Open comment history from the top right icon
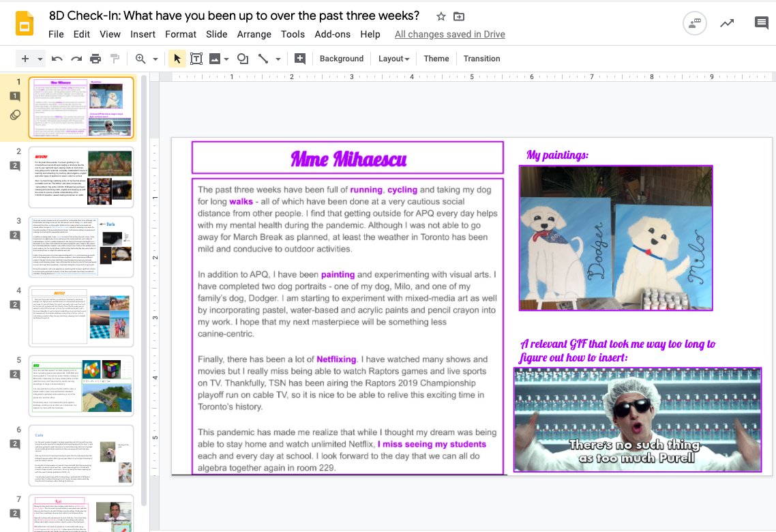 [762, 23]
